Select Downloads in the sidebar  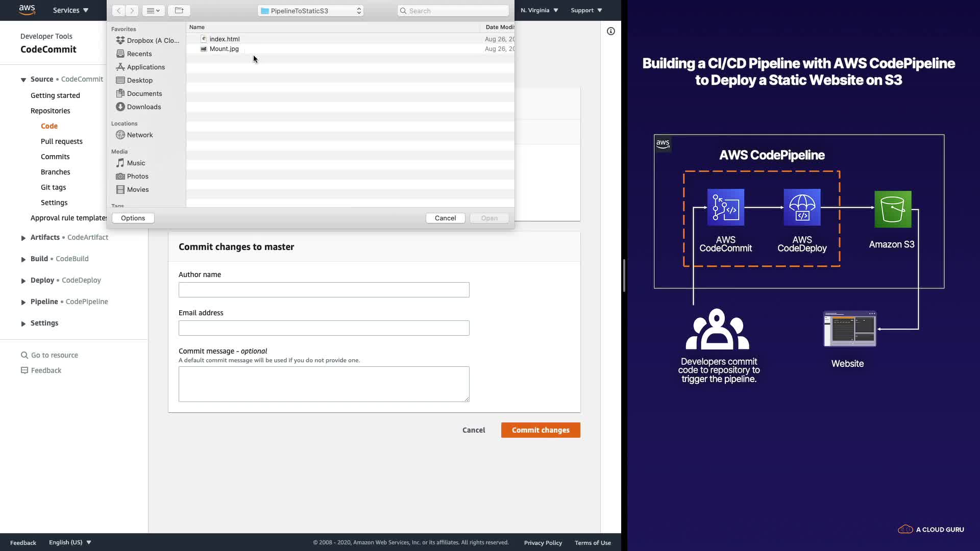(x=143, y=107)
